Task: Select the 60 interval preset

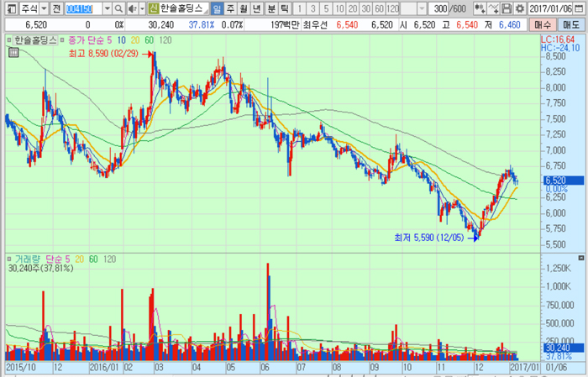Action: (377, 8)
